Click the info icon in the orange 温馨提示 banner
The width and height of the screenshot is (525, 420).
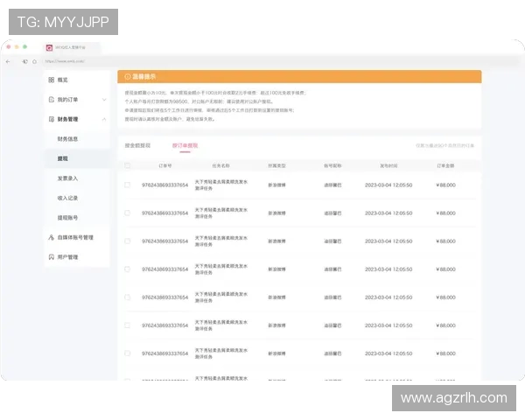click(127, 77)
